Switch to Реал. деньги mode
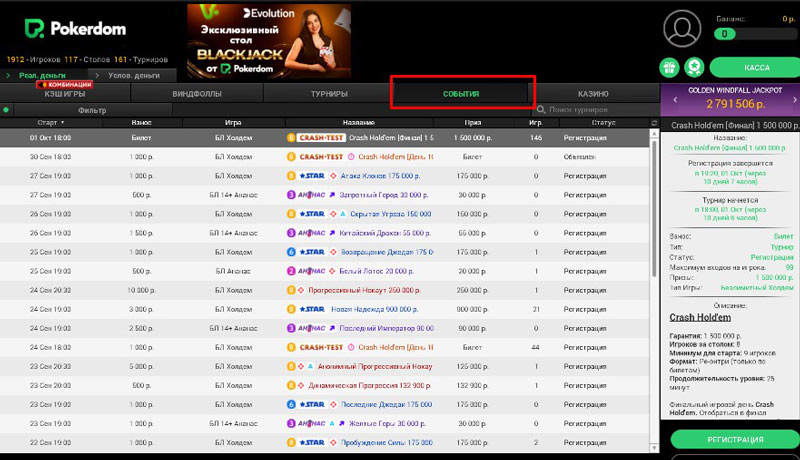800x460 pixels. coord(42,75)
